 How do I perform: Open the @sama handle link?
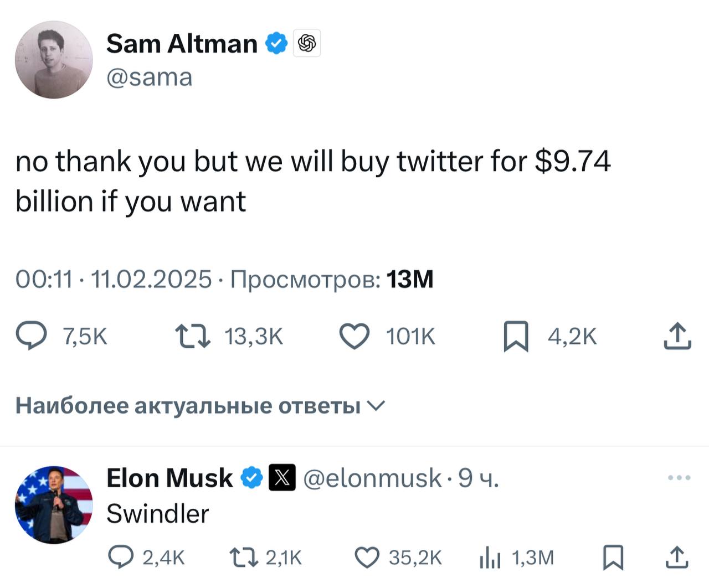(x=149, y=77)
